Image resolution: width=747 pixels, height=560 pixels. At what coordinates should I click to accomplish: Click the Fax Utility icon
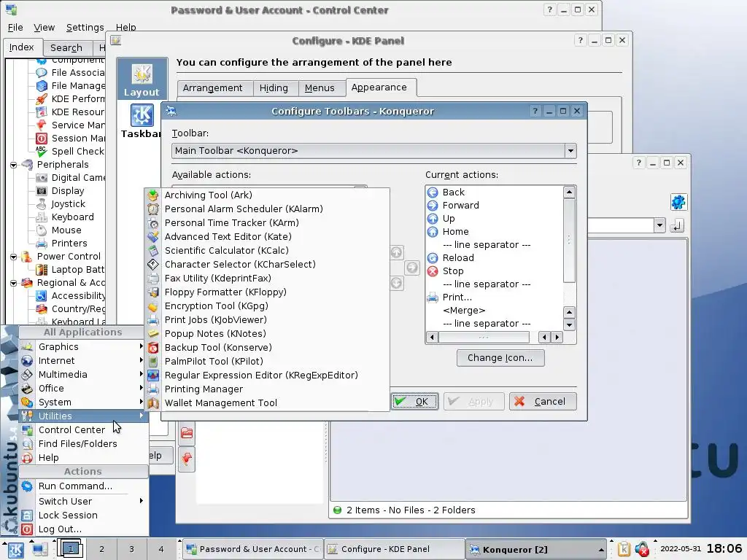153,278
